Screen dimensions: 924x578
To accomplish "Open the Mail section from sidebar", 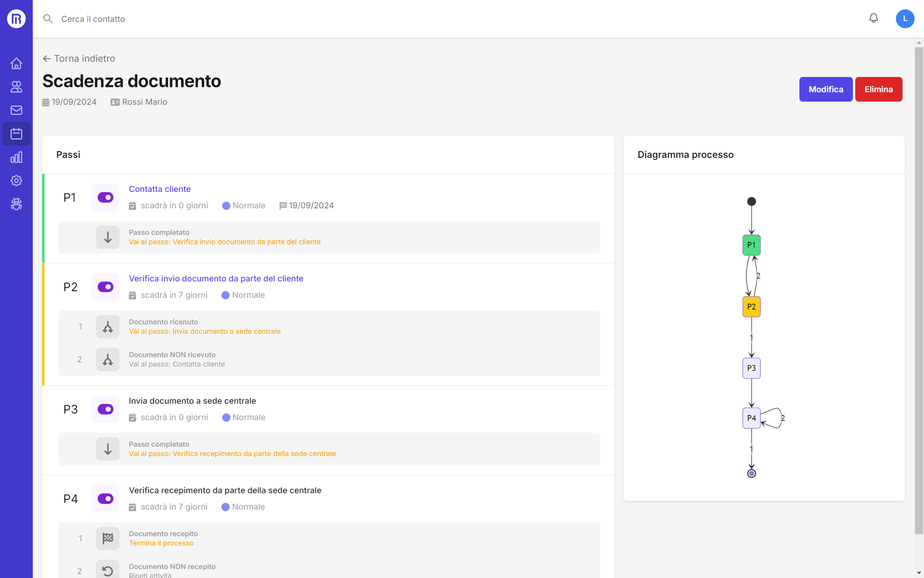I will [16, 110].
